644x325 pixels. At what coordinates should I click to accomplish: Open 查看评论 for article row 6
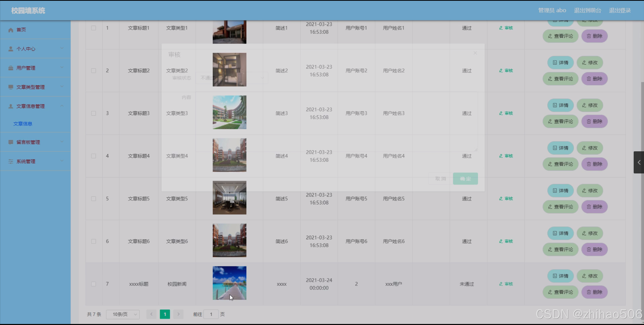(x=560, y=249)
